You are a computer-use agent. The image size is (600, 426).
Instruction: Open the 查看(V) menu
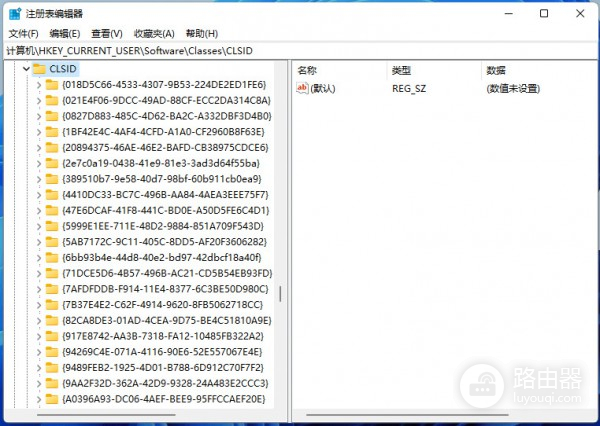tap(107, 33)
